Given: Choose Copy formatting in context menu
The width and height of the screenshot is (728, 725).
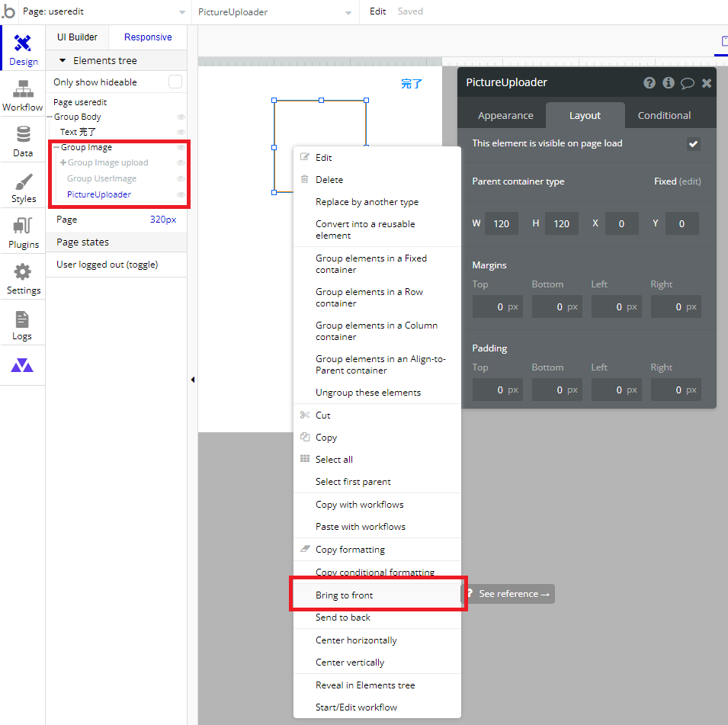Looking at the screenshot, I should pyautogui.click(x=377, y=550).
